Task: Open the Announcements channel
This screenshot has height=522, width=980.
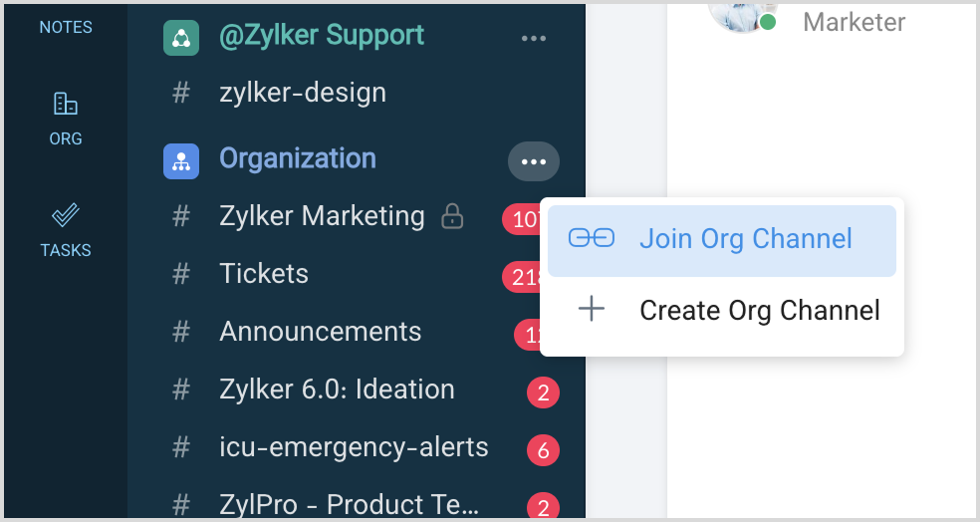Action: point(320,332)
